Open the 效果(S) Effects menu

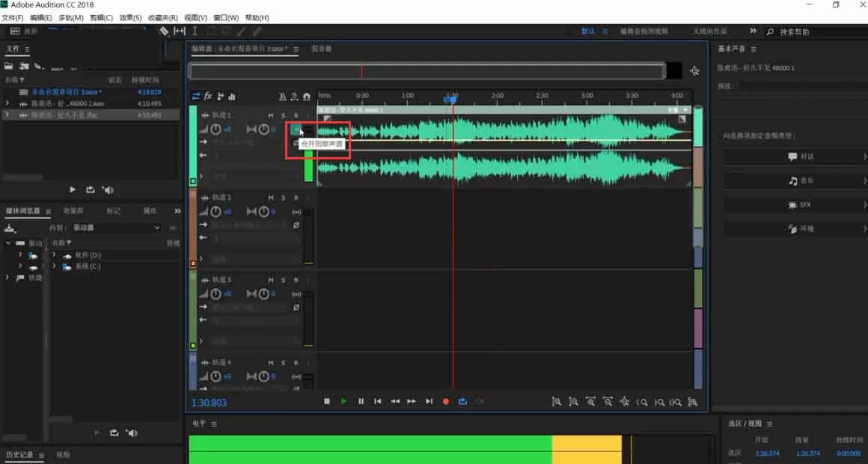[130, 18]
